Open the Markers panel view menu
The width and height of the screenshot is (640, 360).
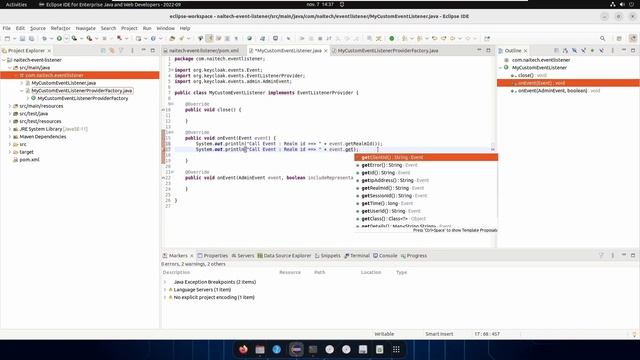613,256
